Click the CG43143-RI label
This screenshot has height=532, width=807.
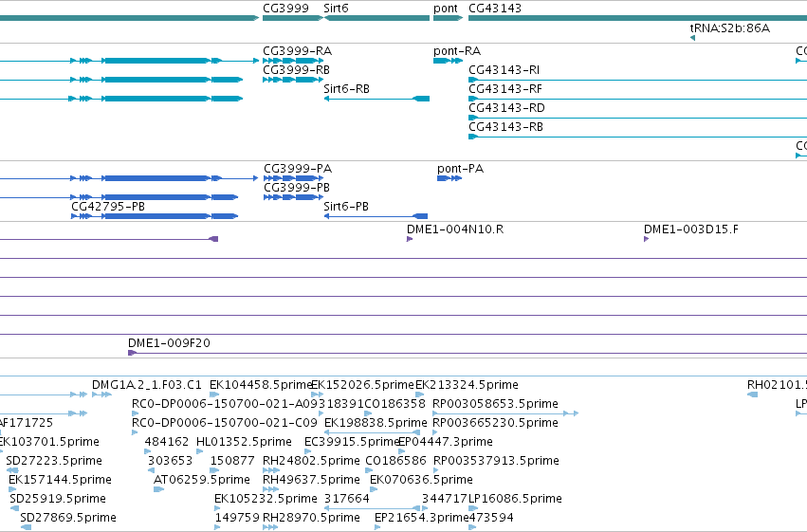coord(504,70)
